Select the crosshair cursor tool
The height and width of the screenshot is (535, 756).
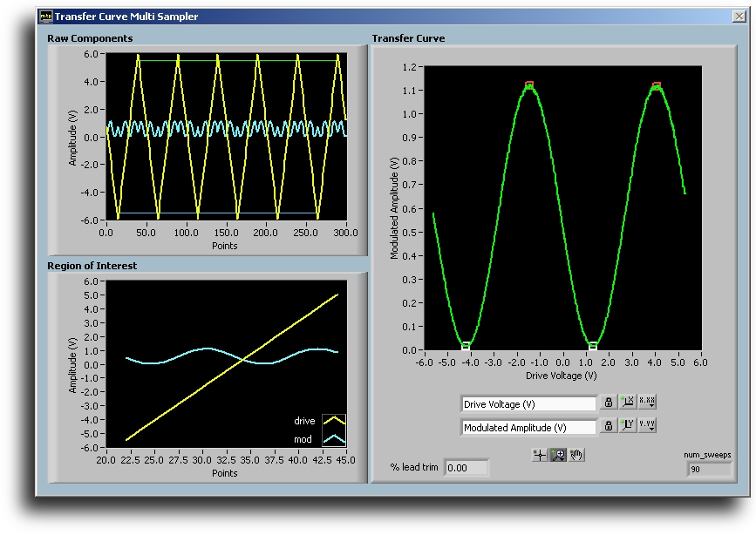[x=541, y=455]
